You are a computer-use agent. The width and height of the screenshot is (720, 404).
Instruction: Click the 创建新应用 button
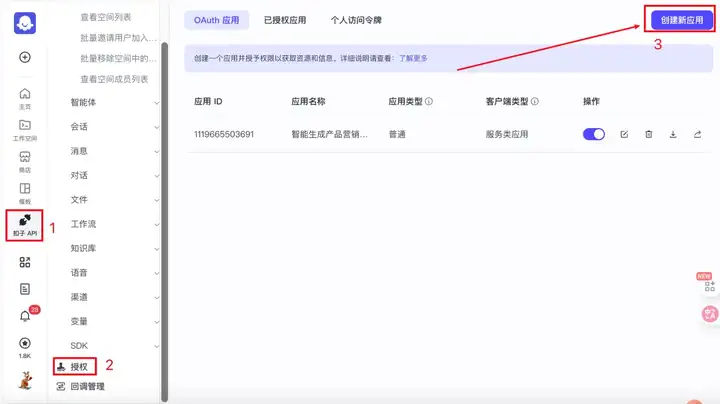click(681, 20)
